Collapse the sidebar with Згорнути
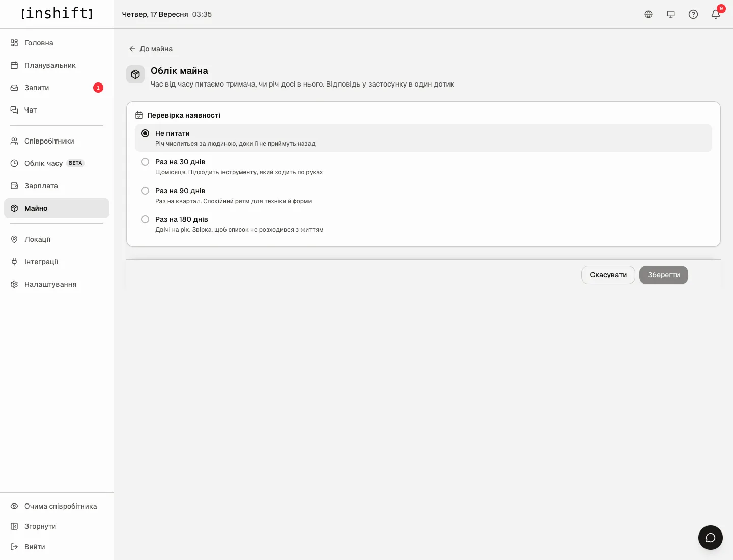The width and height of the screenshot is (733, 560). point(57,526)
